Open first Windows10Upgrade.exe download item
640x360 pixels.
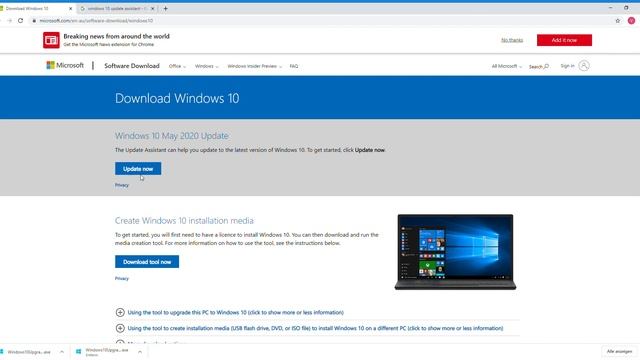pos(29,352)
